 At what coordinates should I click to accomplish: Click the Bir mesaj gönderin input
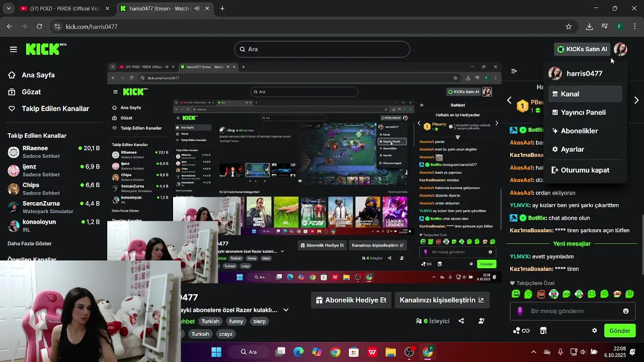573,311
